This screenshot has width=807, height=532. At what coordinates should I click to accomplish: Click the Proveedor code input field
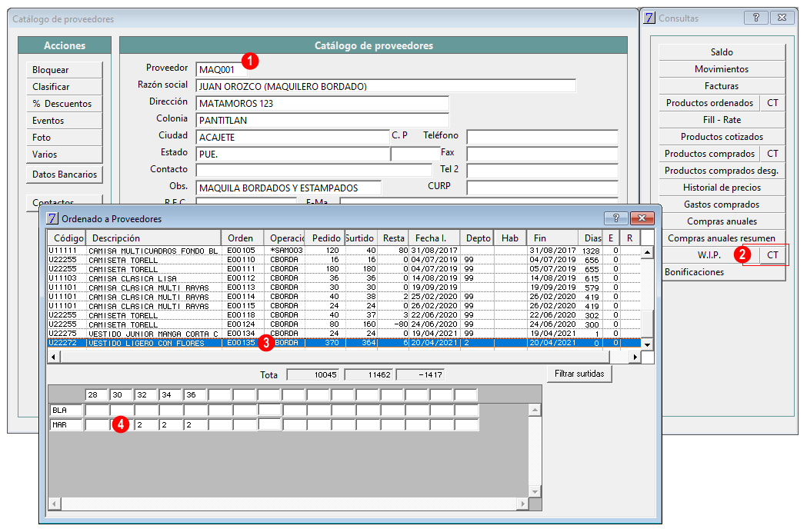point(218,70)
